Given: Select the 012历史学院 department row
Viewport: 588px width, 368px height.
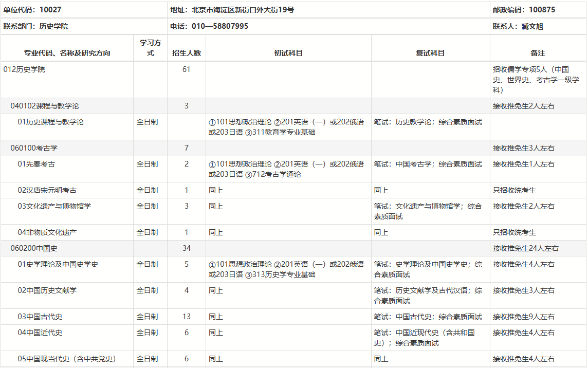Looking at the screenshot, I should click(x=24, y=69).
